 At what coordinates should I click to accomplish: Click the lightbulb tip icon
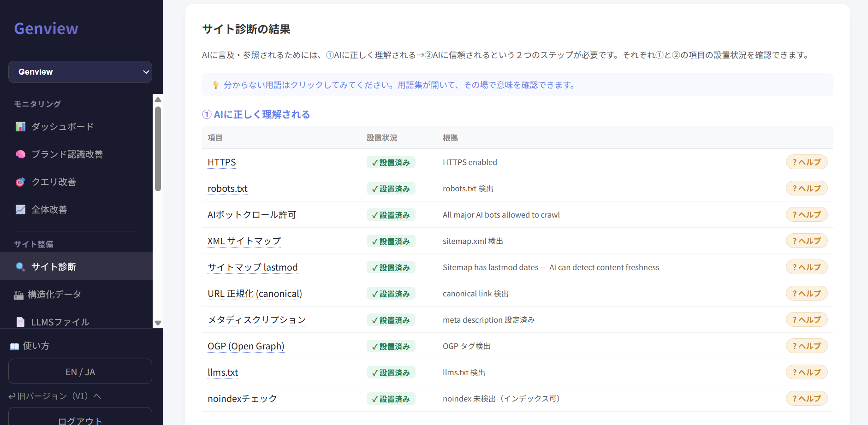point(215,85)
